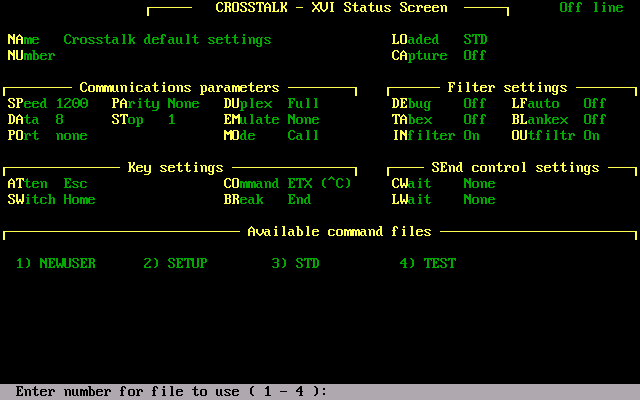Click the Filter settings section heading
Screen dimensions: 640x400
pyautogui.click(x=507, y=88)
